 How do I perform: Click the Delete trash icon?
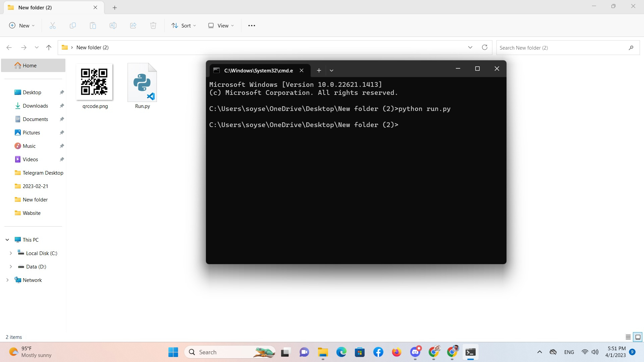(x=153, y=25)
